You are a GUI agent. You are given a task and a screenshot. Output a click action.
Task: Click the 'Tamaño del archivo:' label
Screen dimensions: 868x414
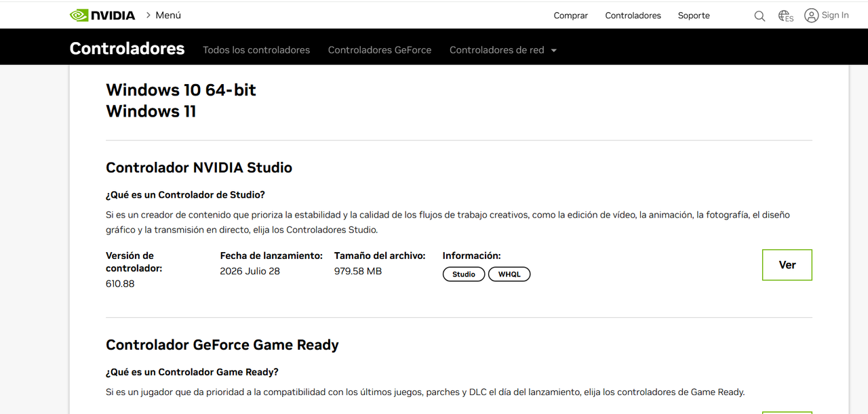(380, 255)
